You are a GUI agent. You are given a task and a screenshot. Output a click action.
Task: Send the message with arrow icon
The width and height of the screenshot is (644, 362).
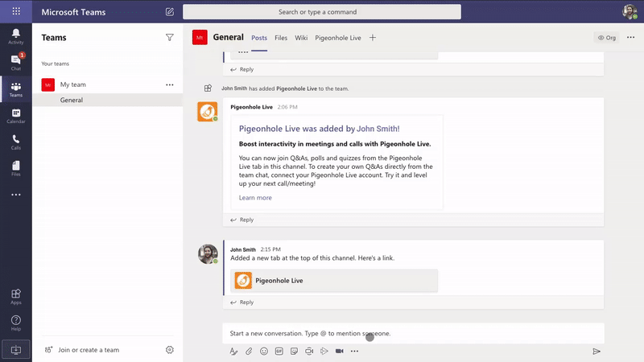click(597, 352)
